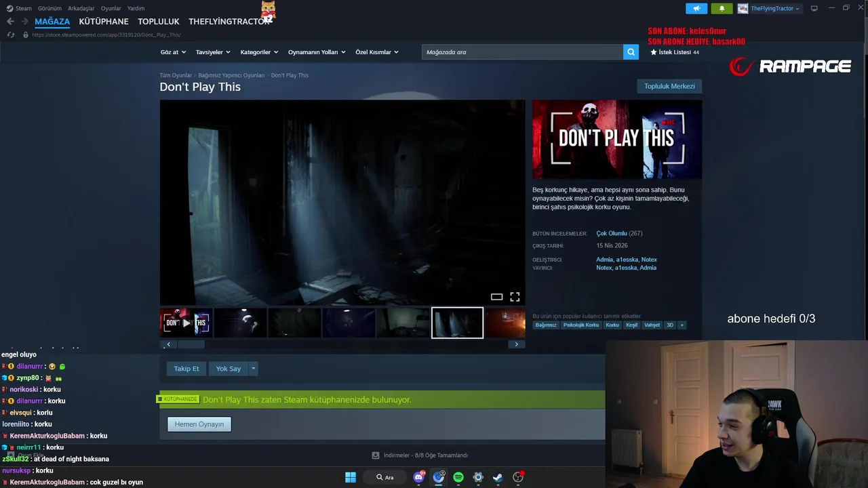Screen dimensions: 868x488
Task: Open the Çok Olumlu reviews link
Action: [x=612, y=233]
